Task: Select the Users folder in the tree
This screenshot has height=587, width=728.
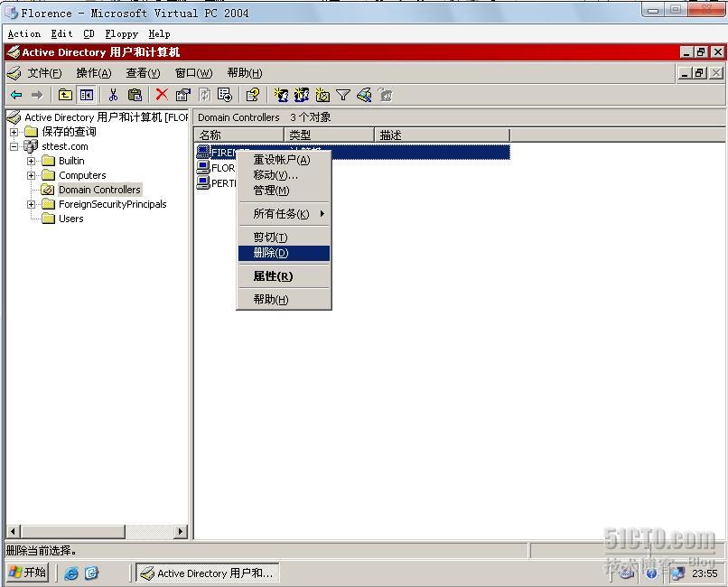Action: [71, 219]
